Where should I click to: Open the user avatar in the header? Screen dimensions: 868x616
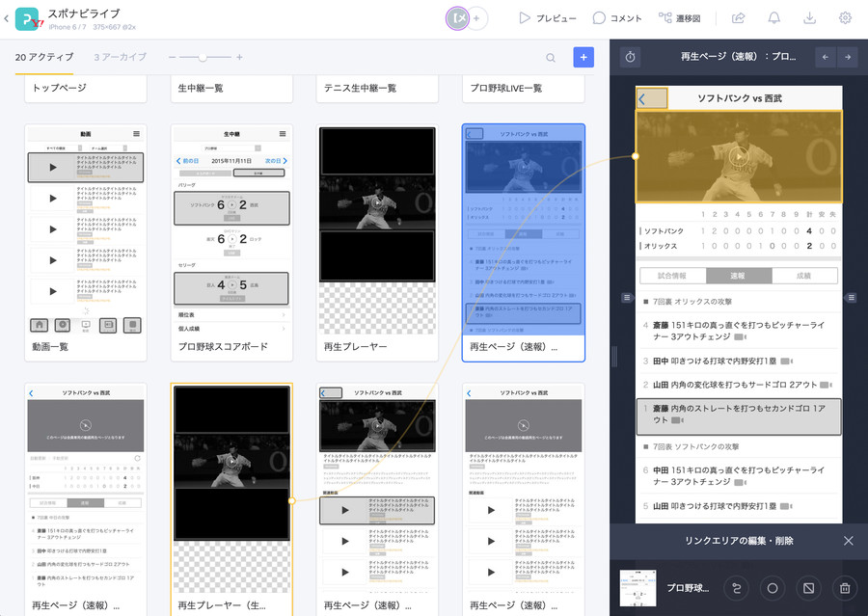[x=457, y=18]
